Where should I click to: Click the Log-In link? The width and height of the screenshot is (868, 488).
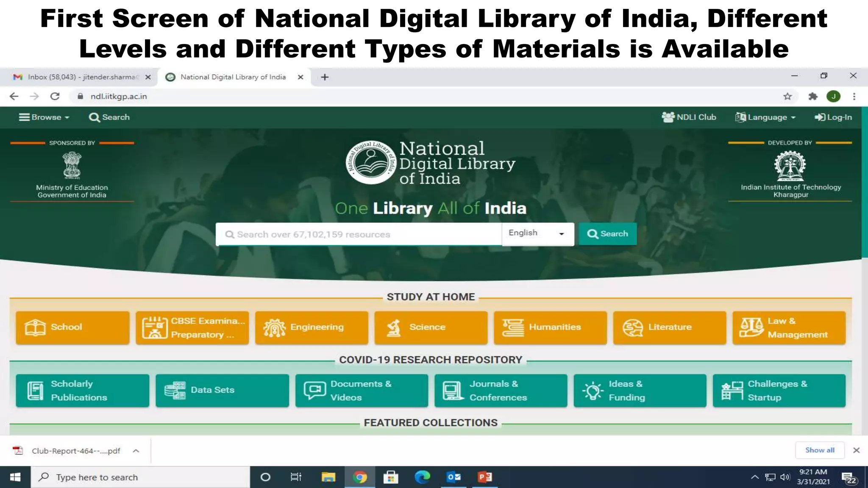click(833, 117)
